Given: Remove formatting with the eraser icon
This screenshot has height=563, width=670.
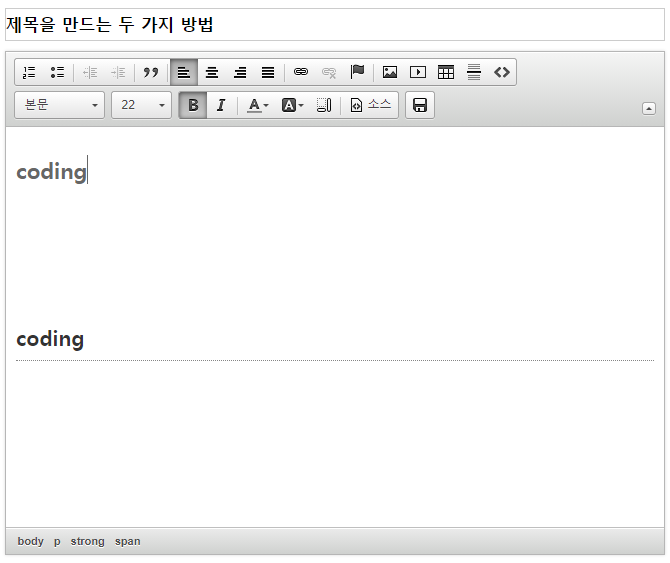Looking at the screenshot, I should coord(323,105).
